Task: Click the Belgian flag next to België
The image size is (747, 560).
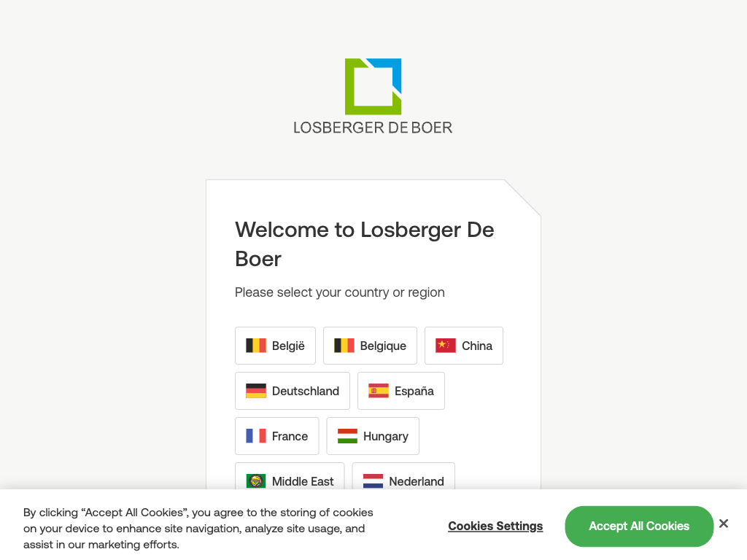Action: 256,346
